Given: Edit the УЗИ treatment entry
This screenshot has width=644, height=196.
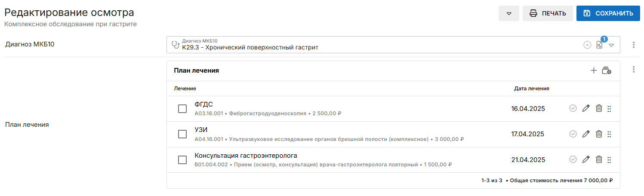Looking at the screenshot, I should pos(585,134).
